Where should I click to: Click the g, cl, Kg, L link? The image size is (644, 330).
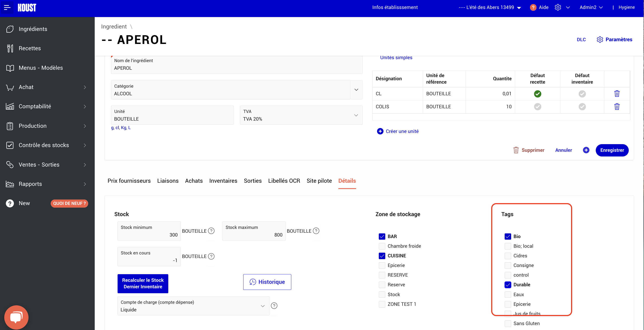click(x=121, y=128)
